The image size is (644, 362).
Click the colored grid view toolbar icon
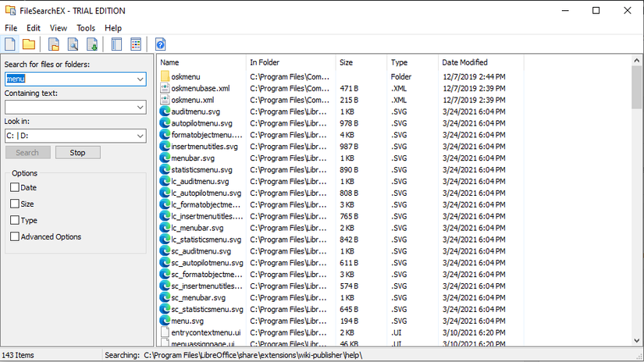tap(136, 44)
